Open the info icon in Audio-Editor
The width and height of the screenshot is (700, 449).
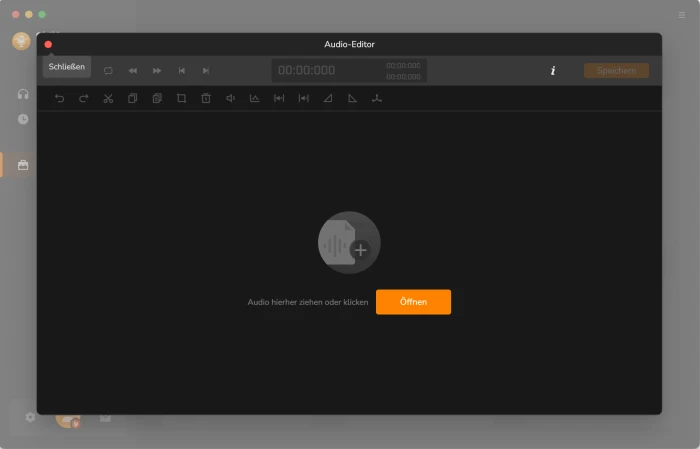pyautogui.click(x=553, y=71)
